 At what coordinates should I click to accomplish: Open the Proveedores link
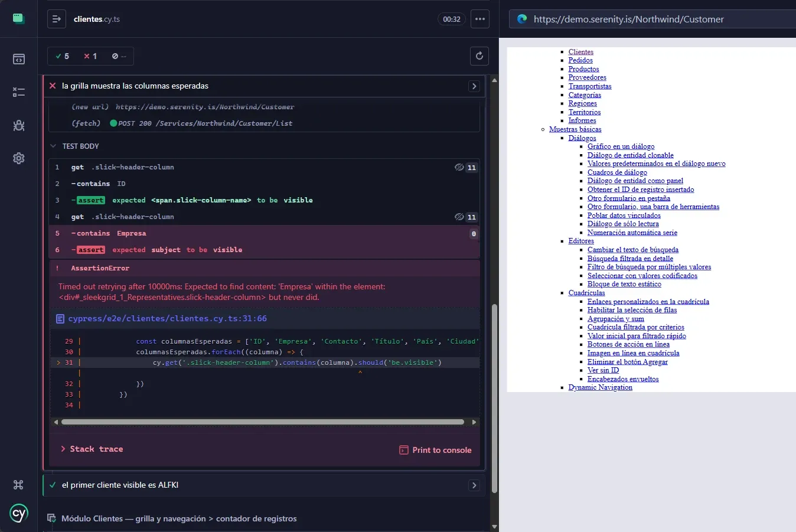pos(587,77)
